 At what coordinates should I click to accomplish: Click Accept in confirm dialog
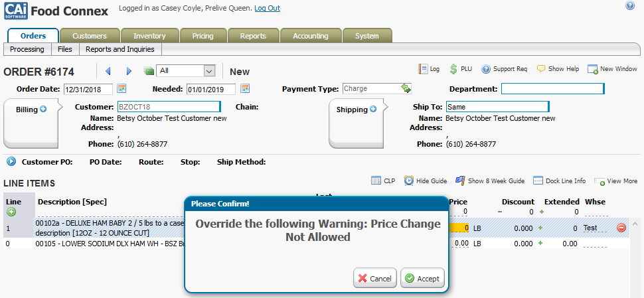tap(423, 278)
